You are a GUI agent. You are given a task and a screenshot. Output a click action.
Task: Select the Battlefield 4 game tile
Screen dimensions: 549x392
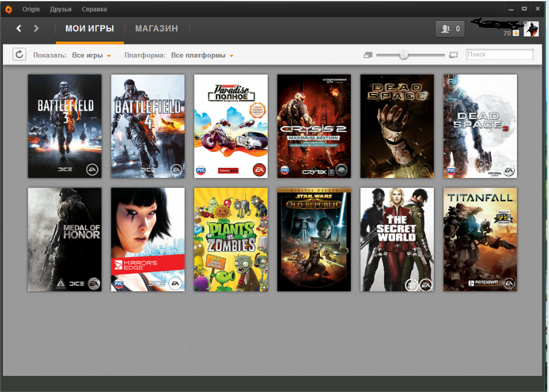click(x=148, y=126)
